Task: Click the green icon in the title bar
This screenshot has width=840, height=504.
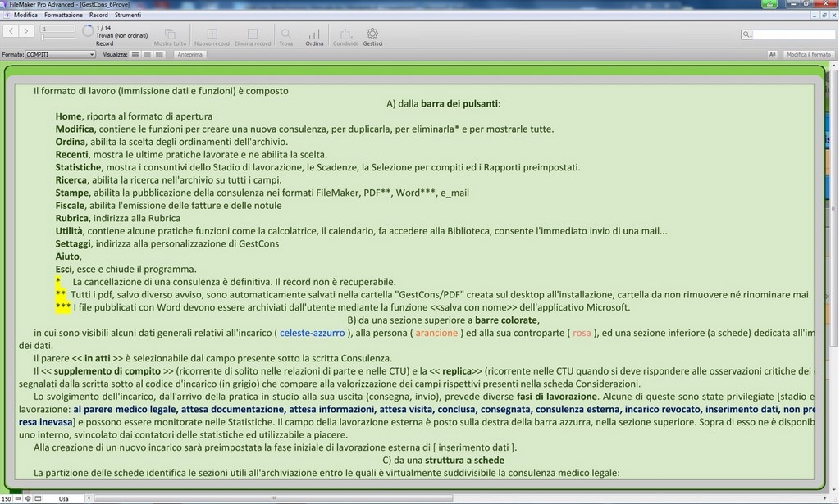Action: pos(769,4)
